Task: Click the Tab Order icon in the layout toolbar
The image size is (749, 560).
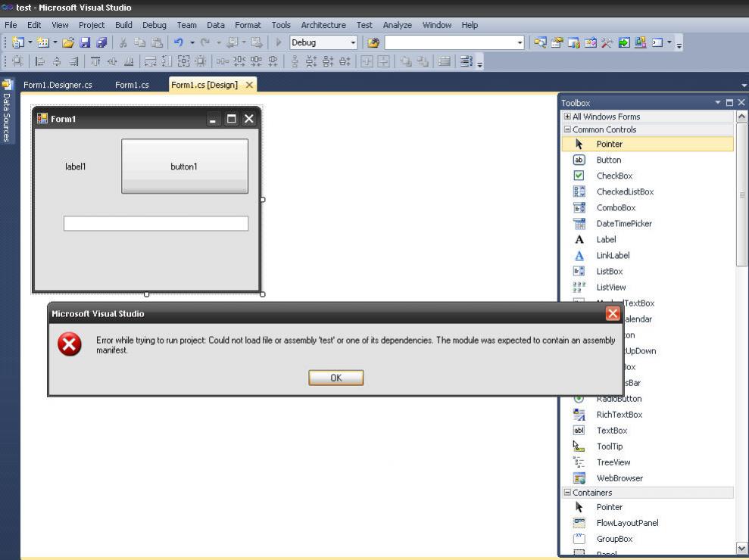Action: pos(466,61)
